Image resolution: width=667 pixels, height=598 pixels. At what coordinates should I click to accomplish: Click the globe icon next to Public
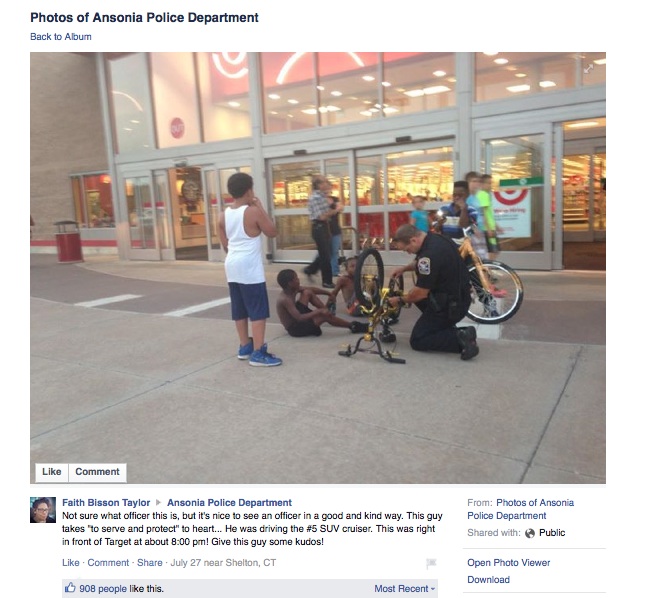(x=530, y=533)
